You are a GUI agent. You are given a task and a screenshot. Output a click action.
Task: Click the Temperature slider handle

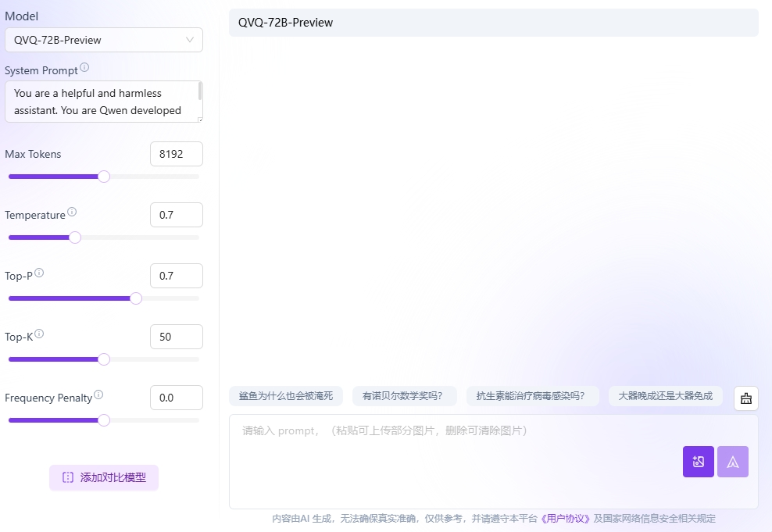click(x=75, y=237)
